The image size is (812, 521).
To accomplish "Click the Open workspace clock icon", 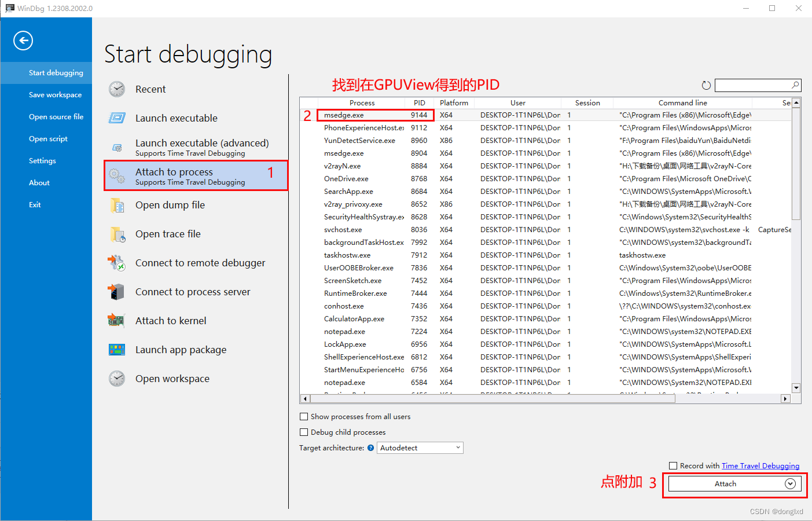I will point(117,379).
